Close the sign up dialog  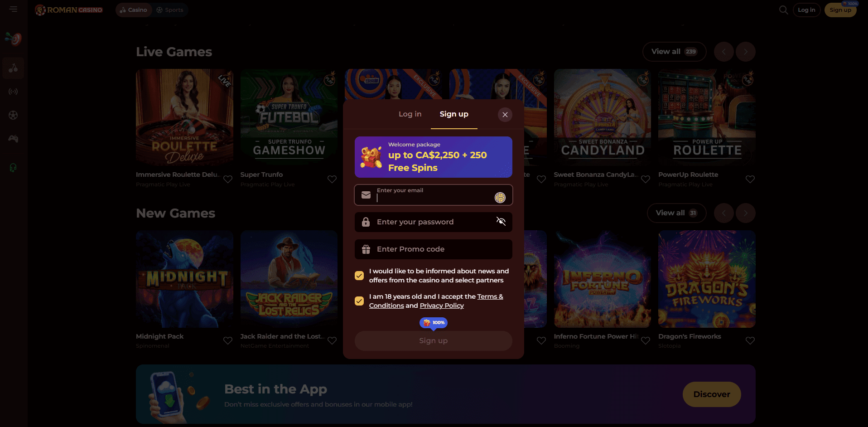[x=505, y=115]
